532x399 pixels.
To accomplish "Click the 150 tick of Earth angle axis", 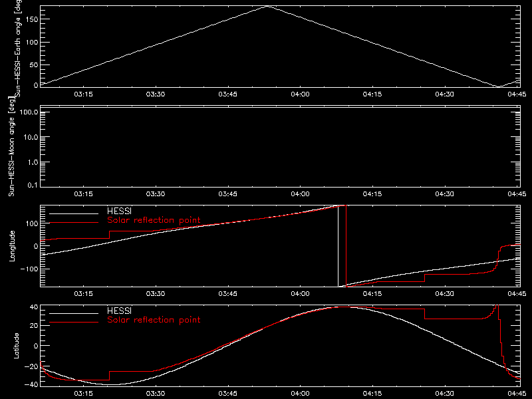I will click(31, 19).
